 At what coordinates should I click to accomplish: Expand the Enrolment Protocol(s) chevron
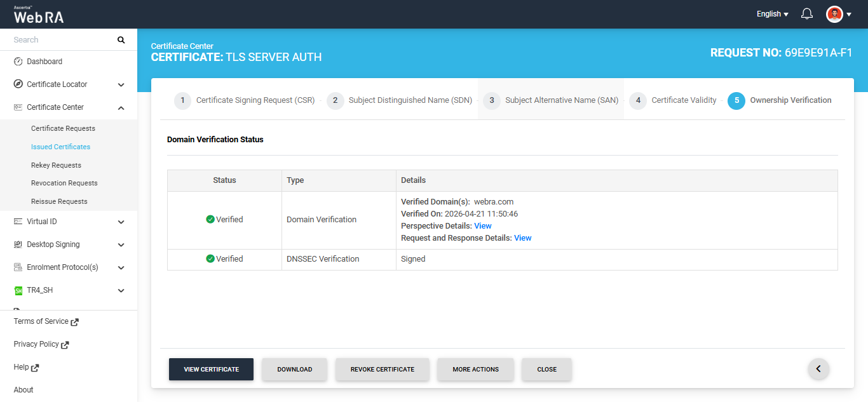[x=121, y=268]
